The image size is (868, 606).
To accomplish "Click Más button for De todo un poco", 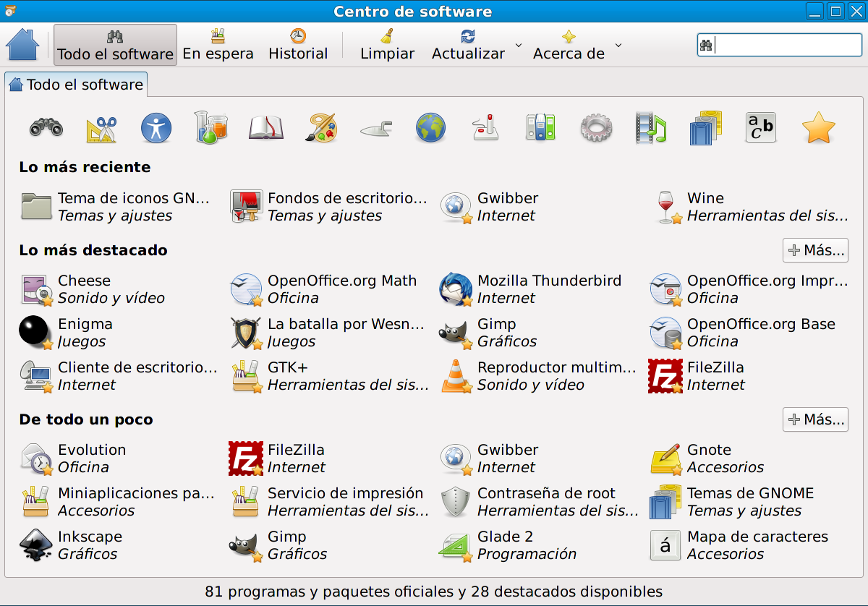I will point(815,419).
